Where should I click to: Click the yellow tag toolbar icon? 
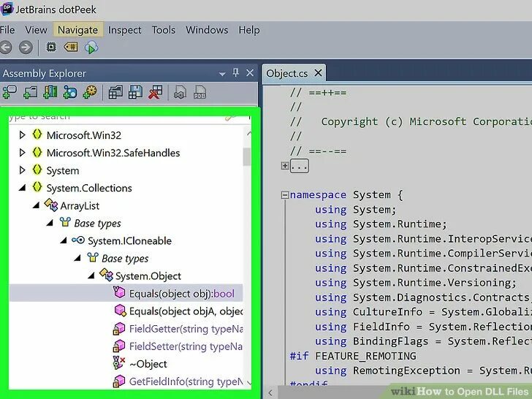(71, 47)
